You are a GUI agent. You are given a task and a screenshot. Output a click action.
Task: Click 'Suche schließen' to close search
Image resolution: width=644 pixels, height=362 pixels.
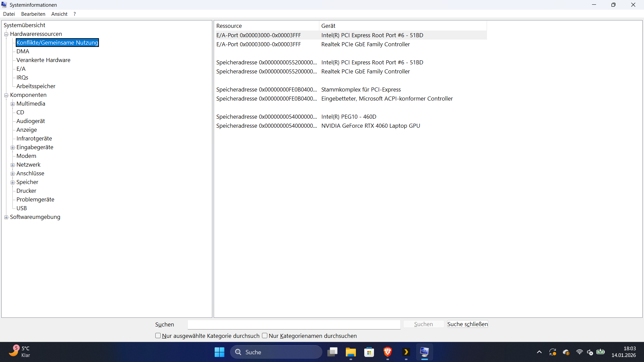(x=467, y=324)
